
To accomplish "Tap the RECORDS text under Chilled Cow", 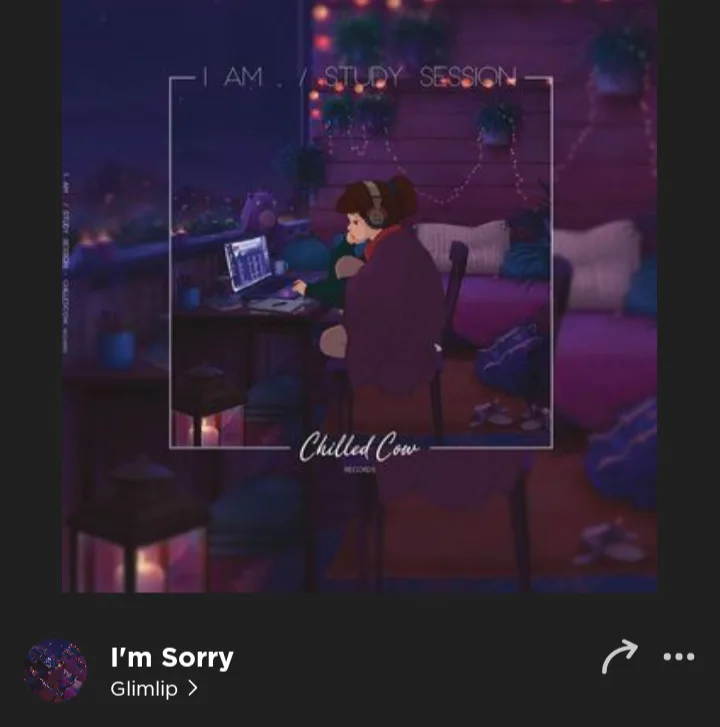I will [x=359, y=470].
